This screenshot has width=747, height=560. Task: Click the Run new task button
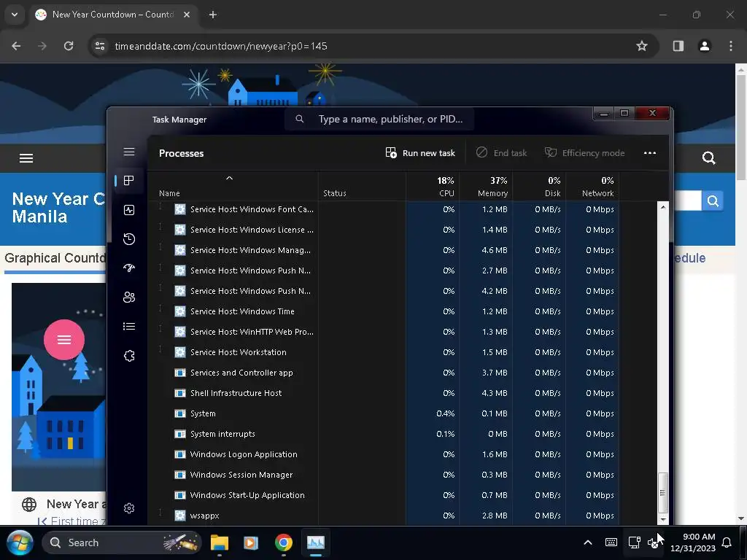[420, 153]
